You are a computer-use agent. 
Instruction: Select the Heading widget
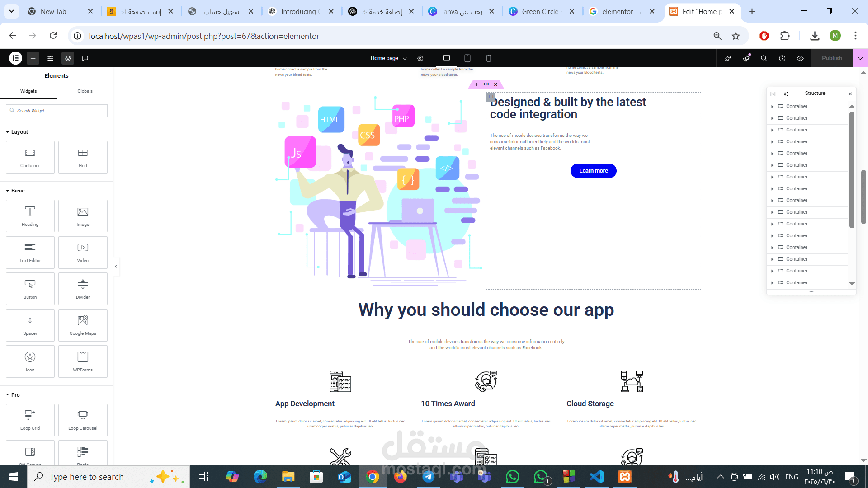point(30,216)
